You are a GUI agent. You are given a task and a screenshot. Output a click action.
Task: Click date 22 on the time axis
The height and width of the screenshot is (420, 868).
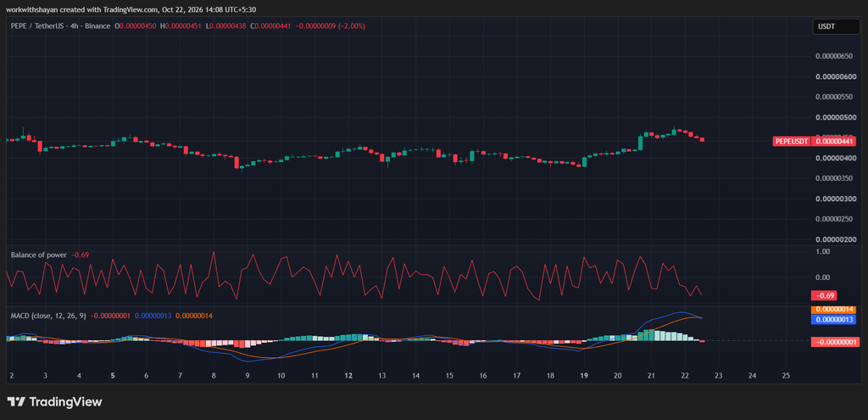pos(685,376)
